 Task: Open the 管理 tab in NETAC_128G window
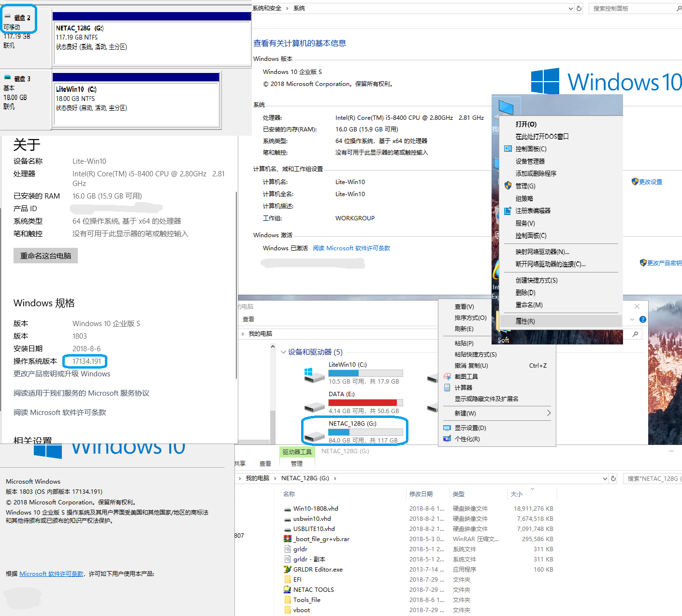click(297, 464)
